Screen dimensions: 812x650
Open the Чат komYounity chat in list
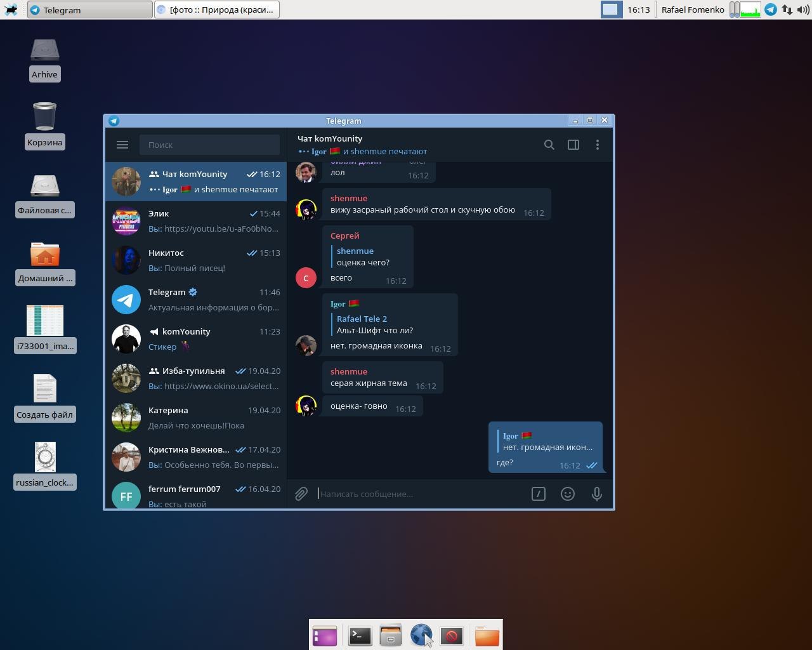pos(195,182)
